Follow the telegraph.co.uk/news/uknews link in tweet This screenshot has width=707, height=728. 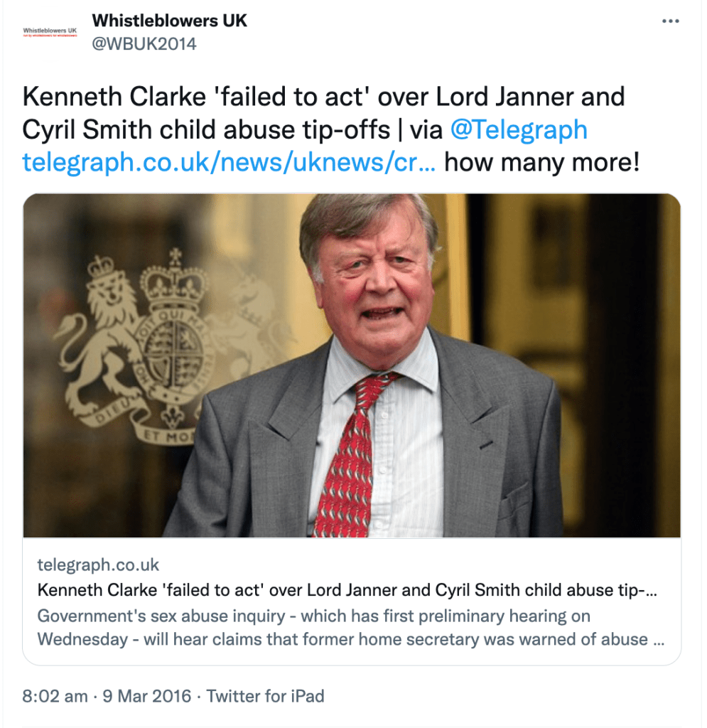click(x=230, y=163)
